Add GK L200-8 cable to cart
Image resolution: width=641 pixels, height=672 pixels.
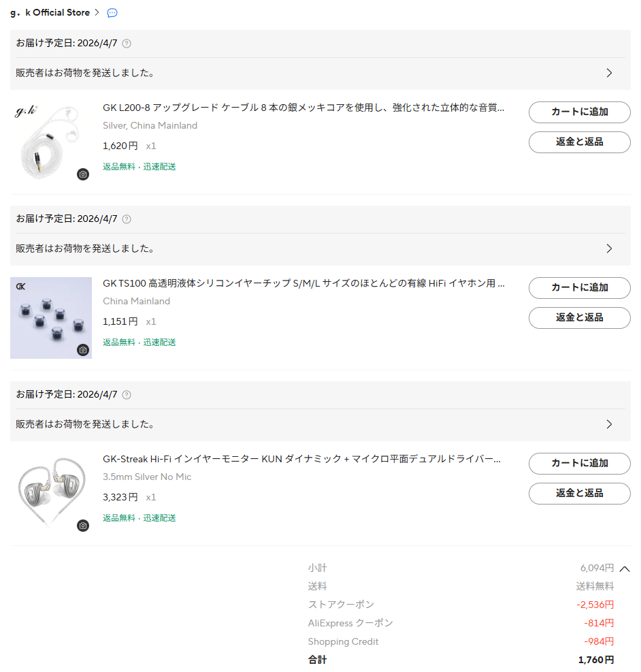579,112
